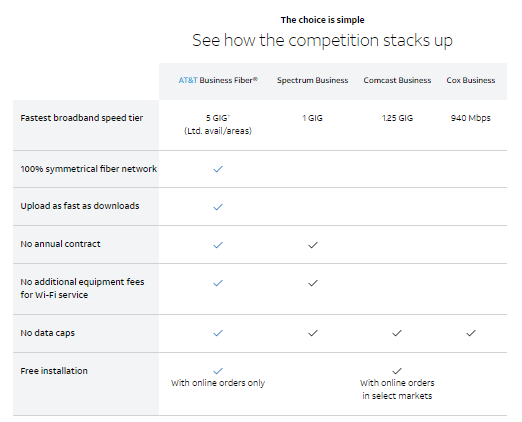The height and width of the screenshot is (422, 522).
Task: Click Spectrum checkmark for No additional equipment fees
Action: pyautogui.click(x=313, y=283)
